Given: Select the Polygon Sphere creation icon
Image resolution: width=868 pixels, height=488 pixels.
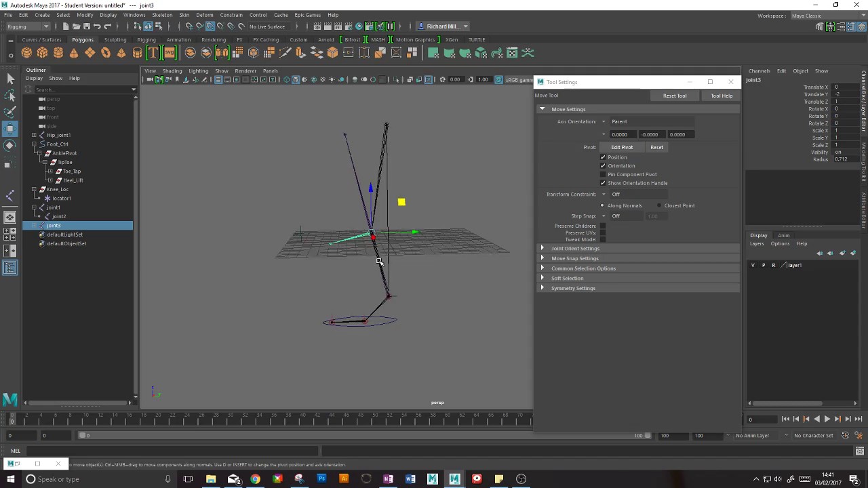Looking at the screenshot, I should pyautogui.click(x=26, y=53).
